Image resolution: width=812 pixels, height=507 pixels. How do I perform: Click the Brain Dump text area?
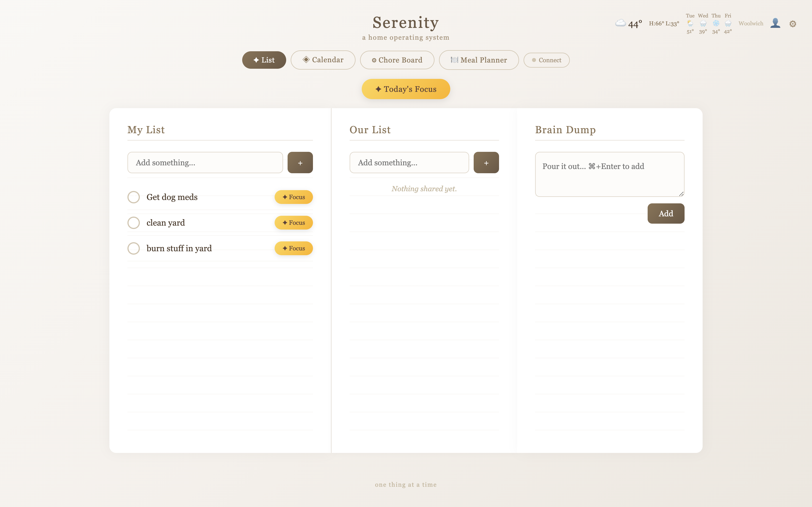(609, 174)
